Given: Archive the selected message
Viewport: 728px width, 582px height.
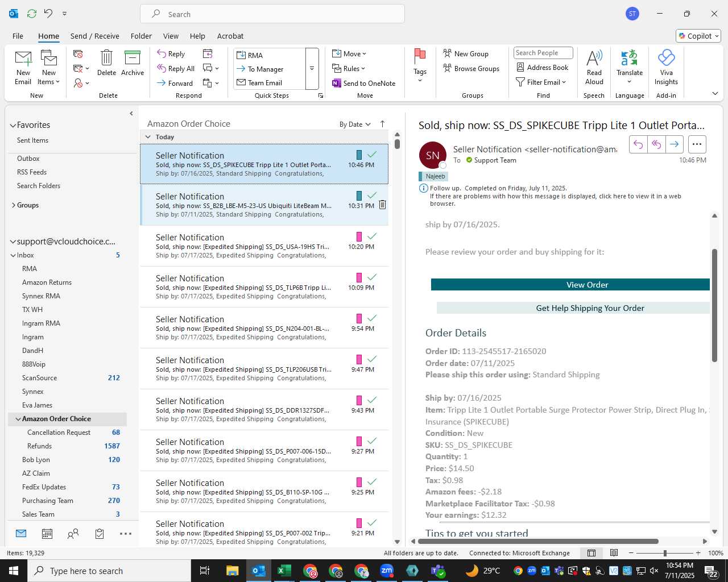Looking at the screenshot, I should coord(133,63).
